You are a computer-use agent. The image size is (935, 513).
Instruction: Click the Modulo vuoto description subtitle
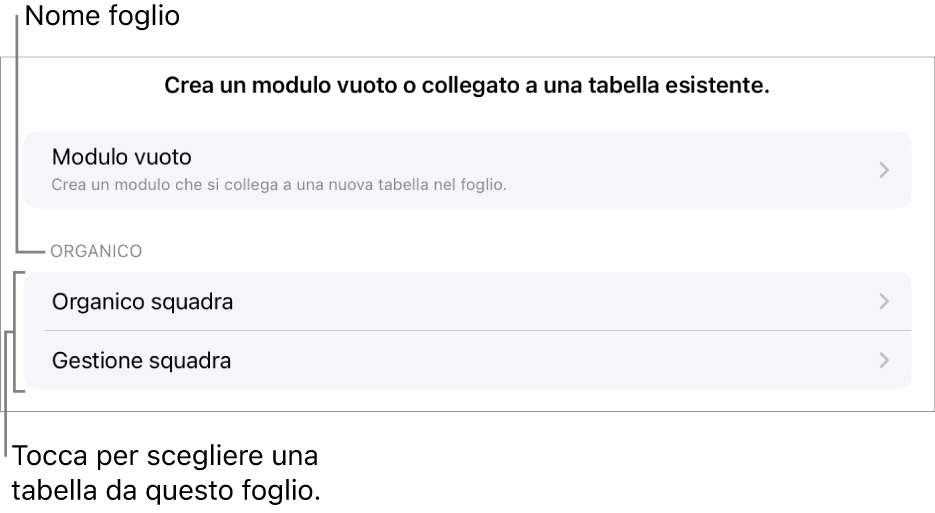click(x=280, y=185)
